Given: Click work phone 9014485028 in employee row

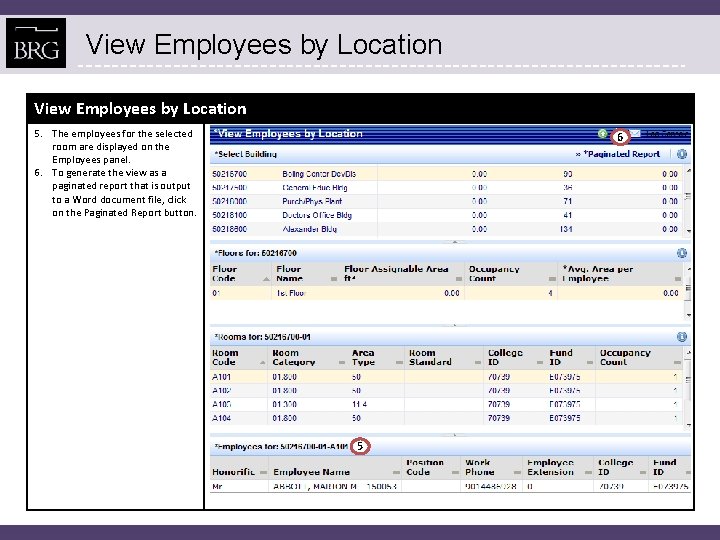Looking at the screenshot, I should click(x=490, y=486).
